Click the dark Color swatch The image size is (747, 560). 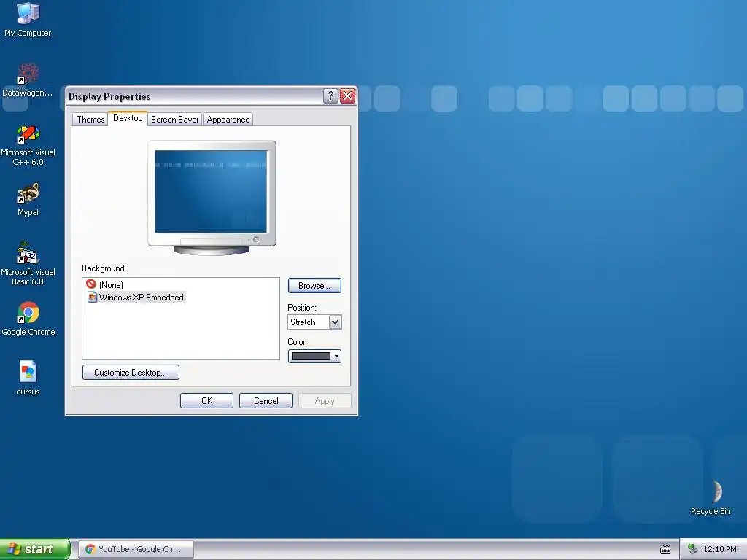click(311, 356)
